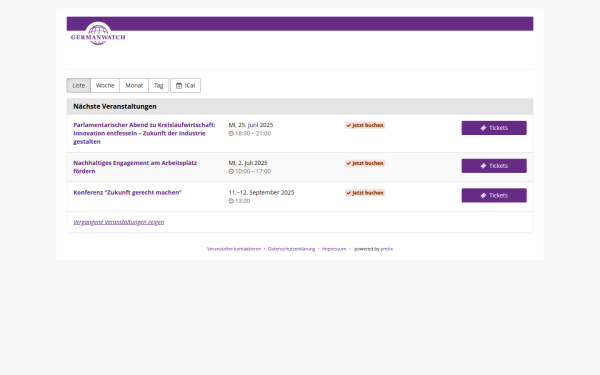Switch to the Liste view tab
The image size is (600, 375).
point(79,85)
